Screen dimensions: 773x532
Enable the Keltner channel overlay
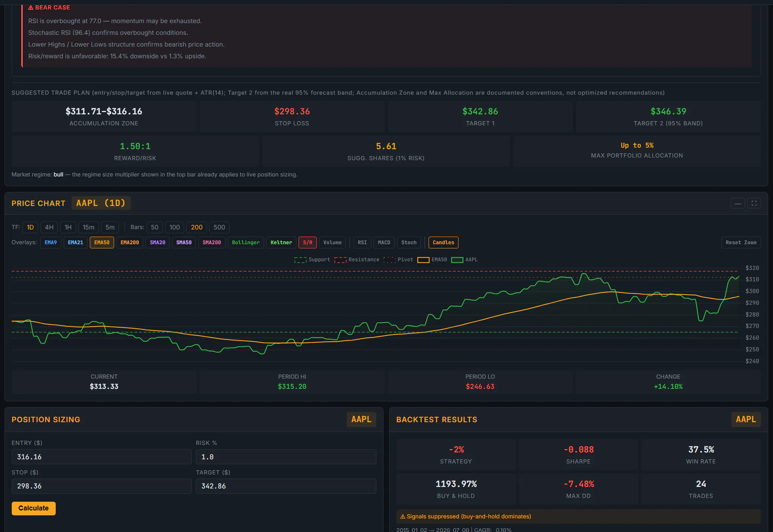tap(281, 242)
